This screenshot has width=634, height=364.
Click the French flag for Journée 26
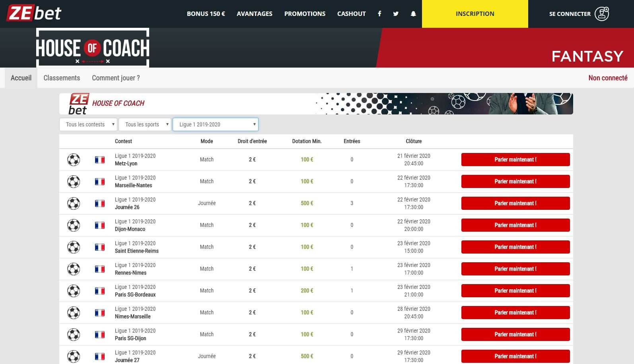pos(100,203)
